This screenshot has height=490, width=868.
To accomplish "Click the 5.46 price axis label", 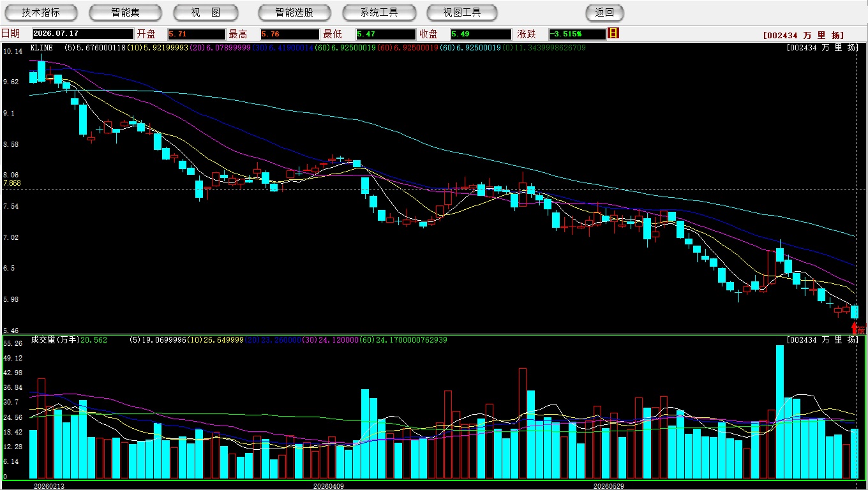I will pyautogui.click(x=11, y=330).
